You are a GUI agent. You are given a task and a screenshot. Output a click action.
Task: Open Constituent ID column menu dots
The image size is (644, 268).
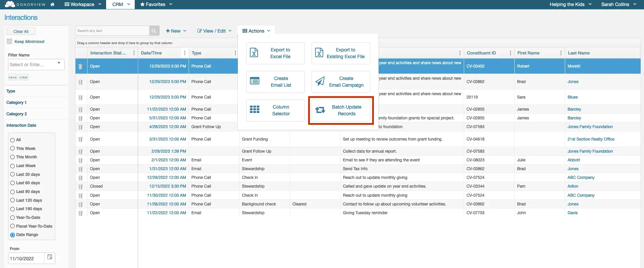(x=510, y=53)
